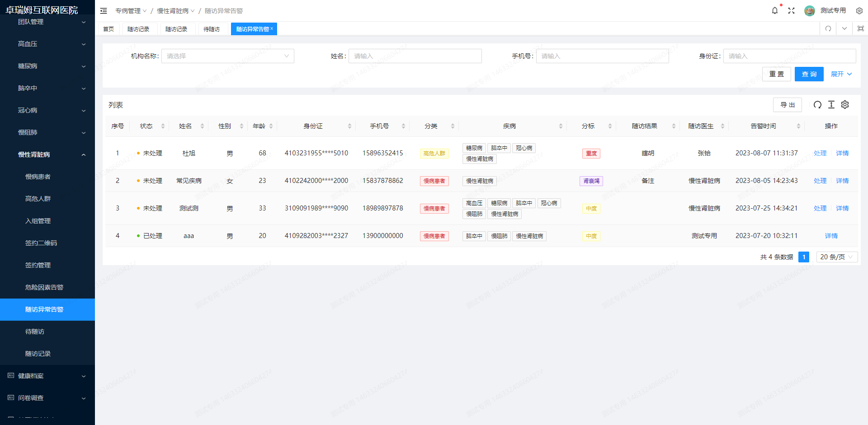Sort the table by 年龄 column
The width and height of the screenshot is (868, 425).
[271, 126]
